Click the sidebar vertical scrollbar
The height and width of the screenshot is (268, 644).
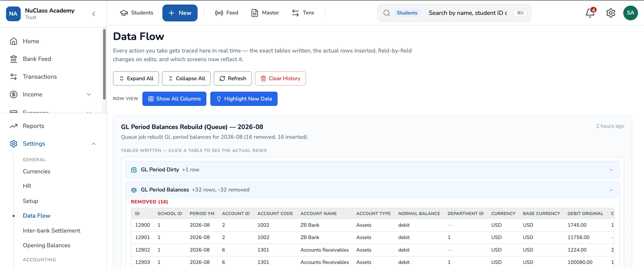point(104,65)
